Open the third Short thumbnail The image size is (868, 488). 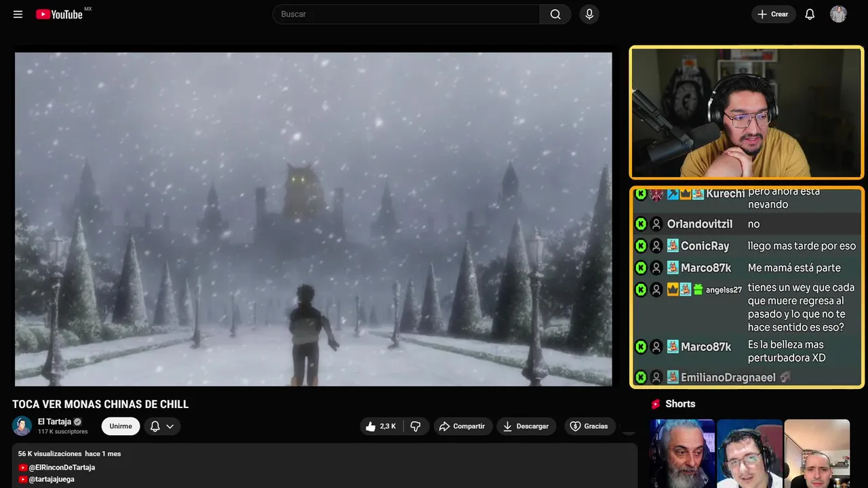[x=816, y=453]
